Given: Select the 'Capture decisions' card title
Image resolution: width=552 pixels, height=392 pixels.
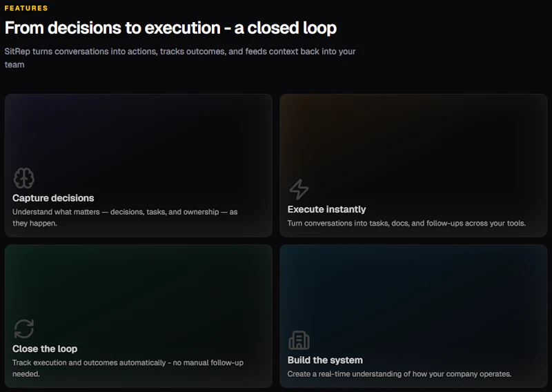Looking at the screenshot, I should coord(53,198).
